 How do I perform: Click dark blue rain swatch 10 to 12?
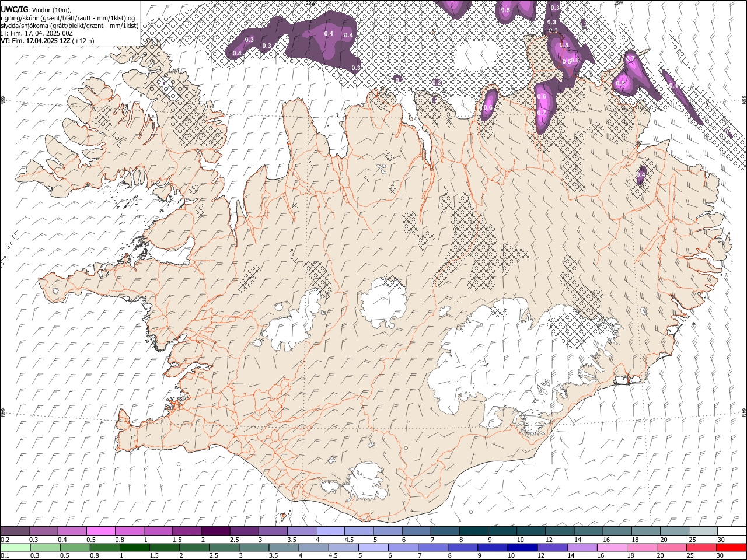[522, 547]
